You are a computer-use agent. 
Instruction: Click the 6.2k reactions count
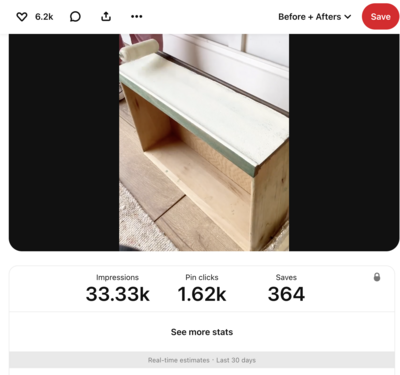tap(44, 17)
